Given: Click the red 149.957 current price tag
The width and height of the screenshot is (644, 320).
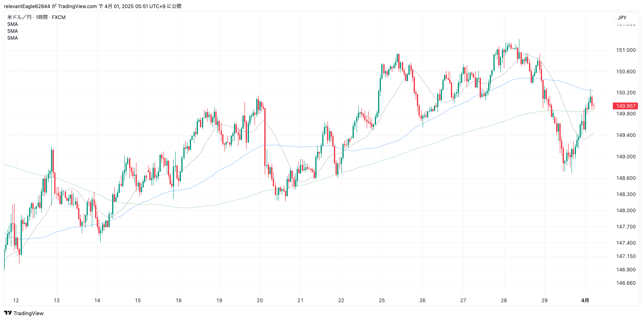Looking at the screenshot, I should pyautogui.click(x=625, y=106).
